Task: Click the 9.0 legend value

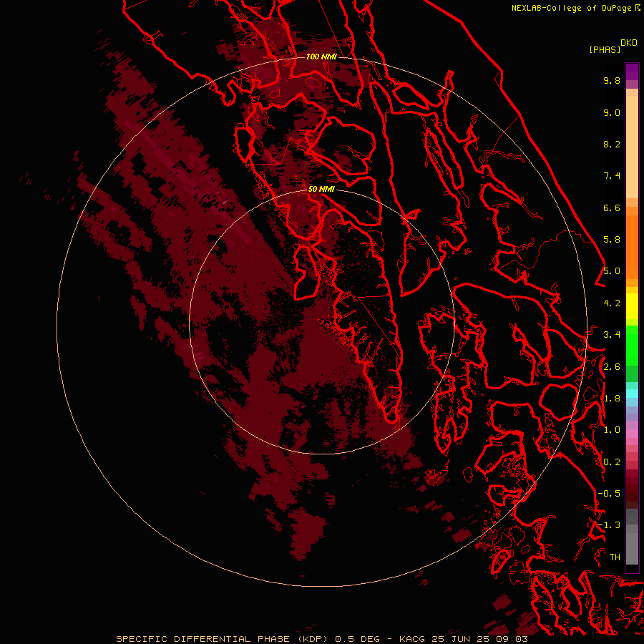Action: (612, 112)
